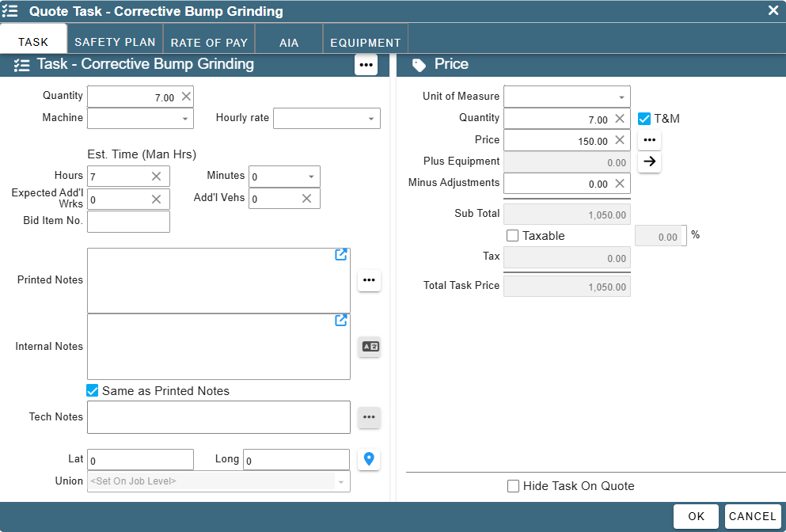Click the Lat input field
The height and width of the screenshot is (532, 786).
tap(140, 460)
